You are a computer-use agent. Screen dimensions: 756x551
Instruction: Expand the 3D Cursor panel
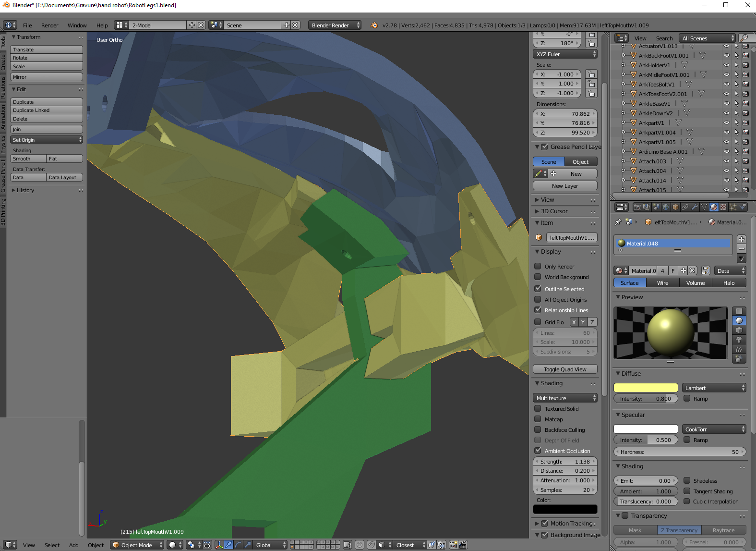pos(554,211)
